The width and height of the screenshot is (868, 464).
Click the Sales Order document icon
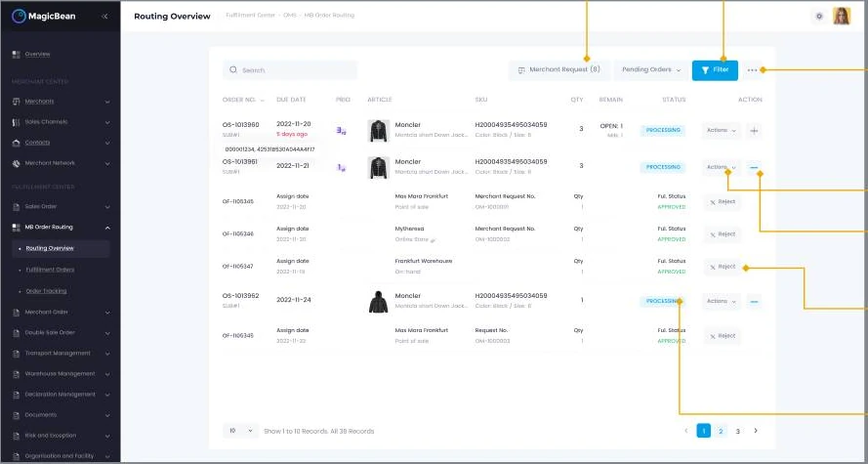16,206
